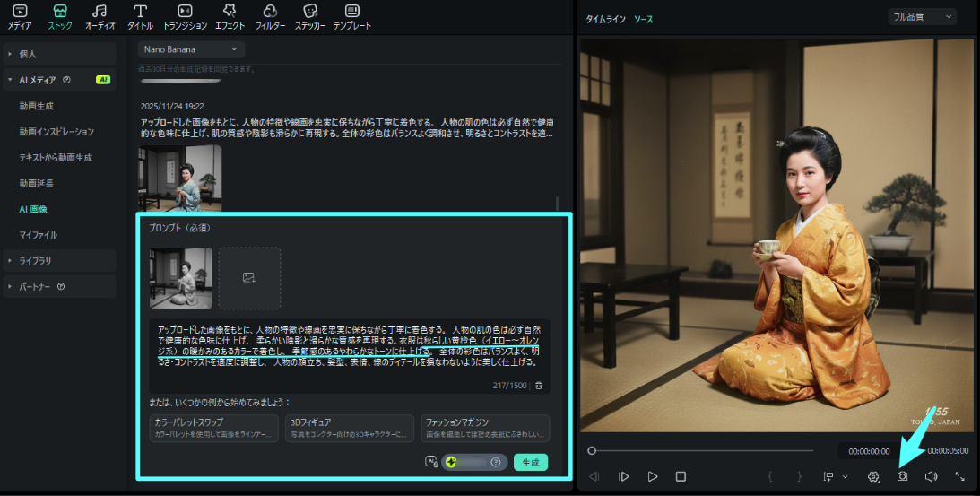Viewport: 980px width, 496px height.
Task: Open the トランジション tab
Action: coord(185,17)
